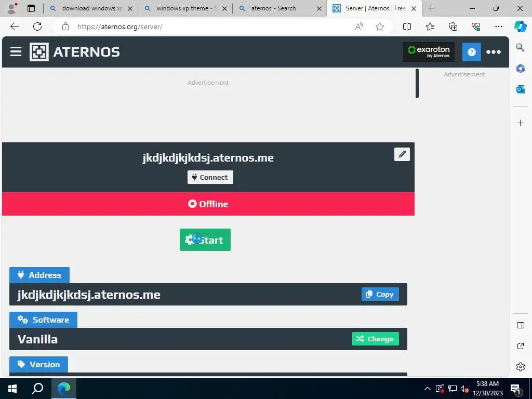This screenshot has width=532, height=399.
Task: Open the Windows Start menu
Action: click(12, 389)
